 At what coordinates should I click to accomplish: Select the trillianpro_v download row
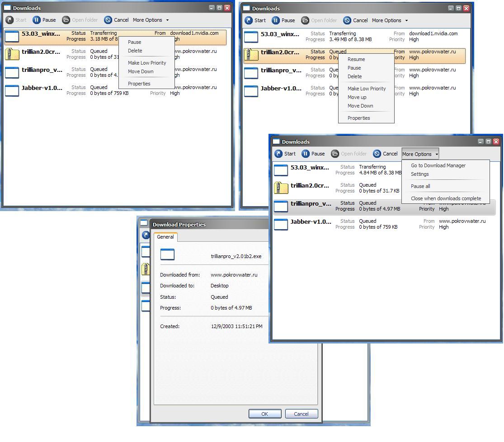click(x=316, y=206)
